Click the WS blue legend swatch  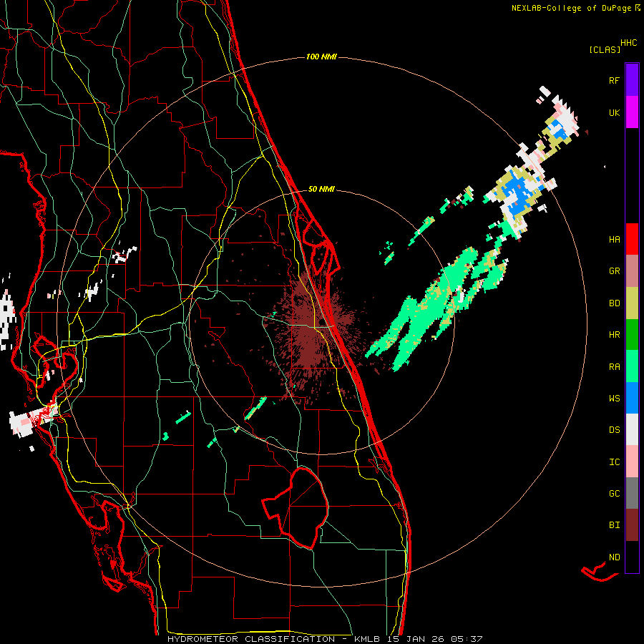(x=632, y=398)
